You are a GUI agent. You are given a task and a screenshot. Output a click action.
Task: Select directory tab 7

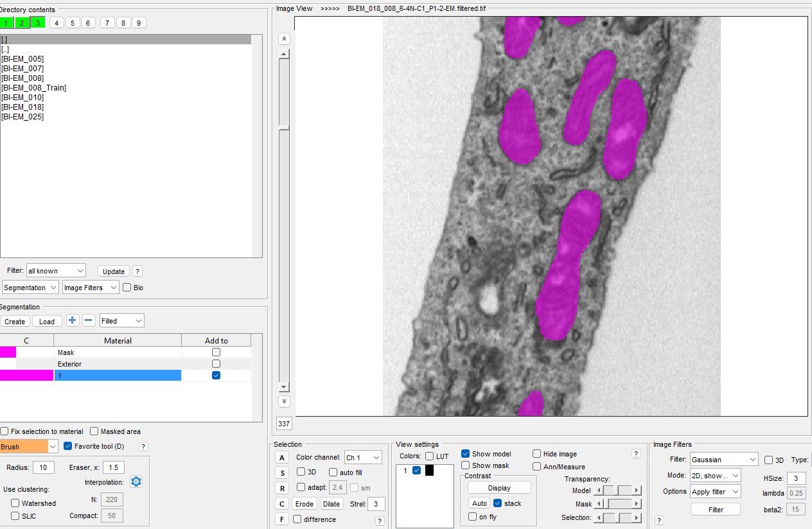tap(107, 22)
